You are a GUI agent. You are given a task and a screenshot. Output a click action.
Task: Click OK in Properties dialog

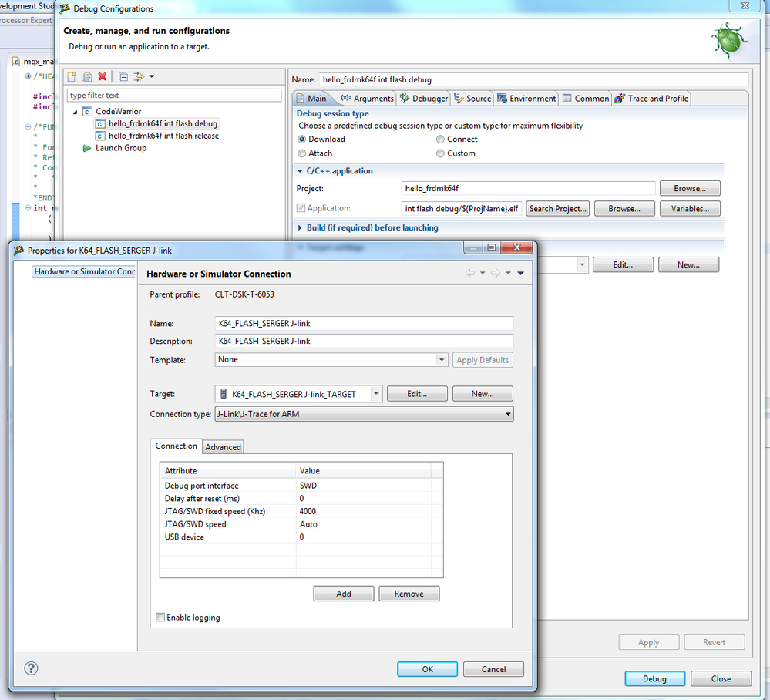(427, 669)
